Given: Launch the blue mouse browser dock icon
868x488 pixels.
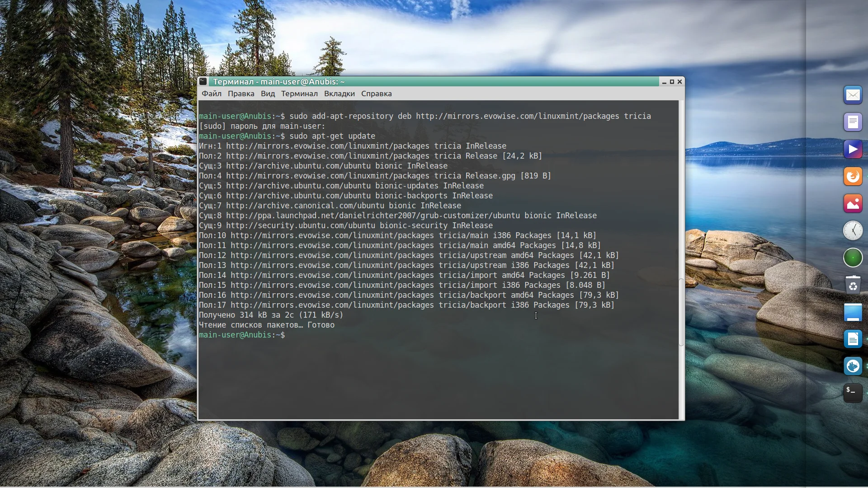Looking at the screenshot, I should (853, 366).
